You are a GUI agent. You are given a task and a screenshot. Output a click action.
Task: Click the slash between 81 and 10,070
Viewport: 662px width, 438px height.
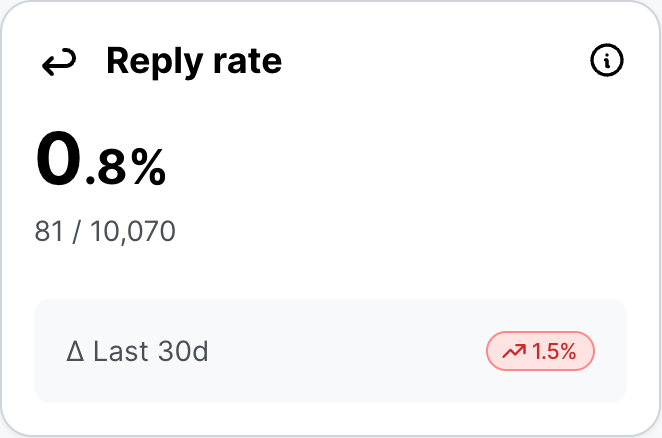click(x=77, y=232)
